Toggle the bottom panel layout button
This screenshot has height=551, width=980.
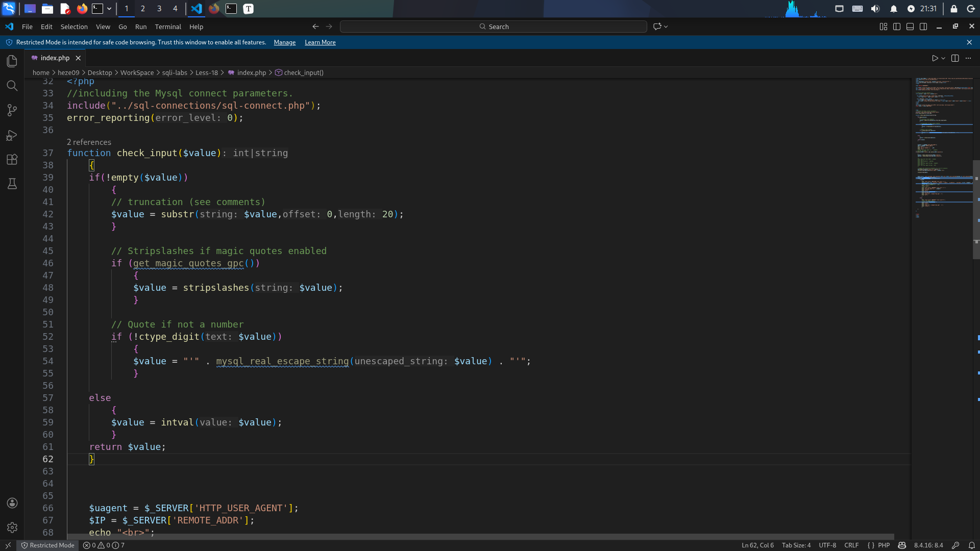pos(910,27)
